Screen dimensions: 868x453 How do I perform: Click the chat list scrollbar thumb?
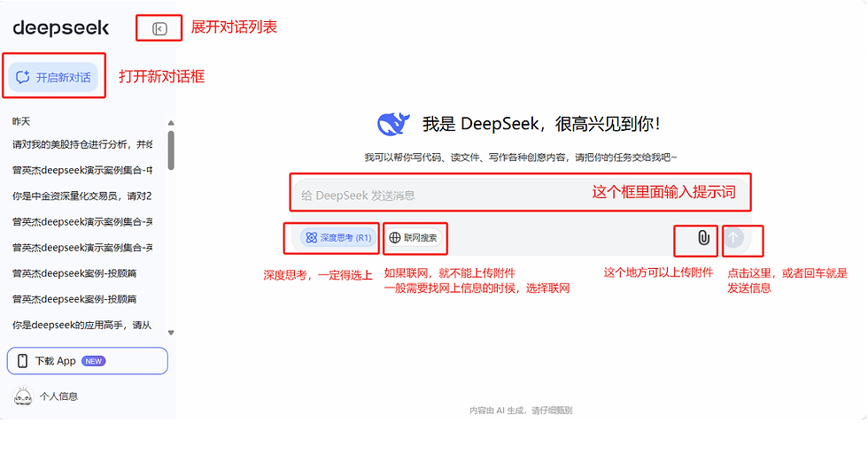tap(171, 150)
